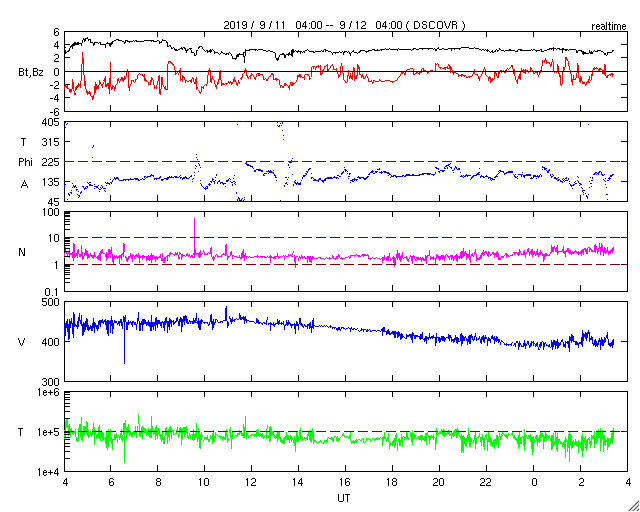This screenshot has height=512, width=640.
Task: Click the "400" tick on the V axis
Action: point(52,342)
